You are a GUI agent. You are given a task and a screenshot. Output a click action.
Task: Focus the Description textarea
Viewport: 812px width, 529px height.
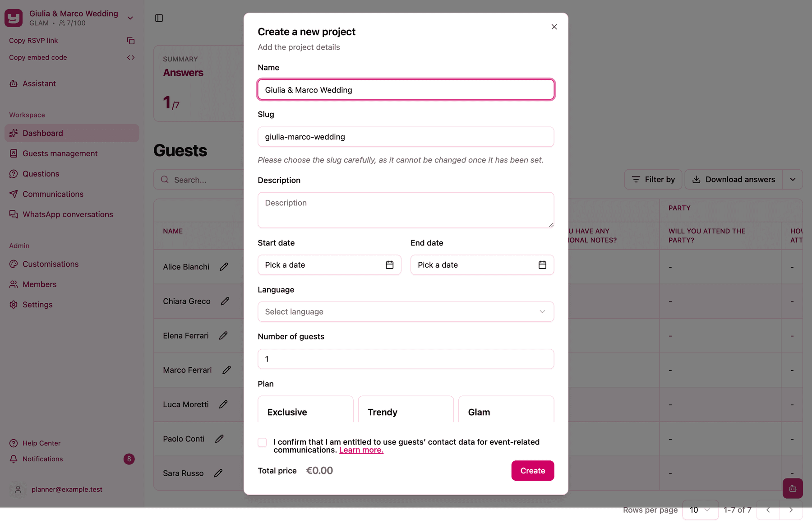[x=406, y=210]
